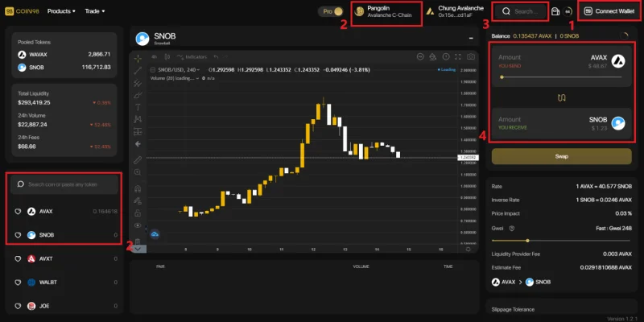Click the blue cloud save icon
The width and height of the screenshot is (644, 322).
(155, 234)
